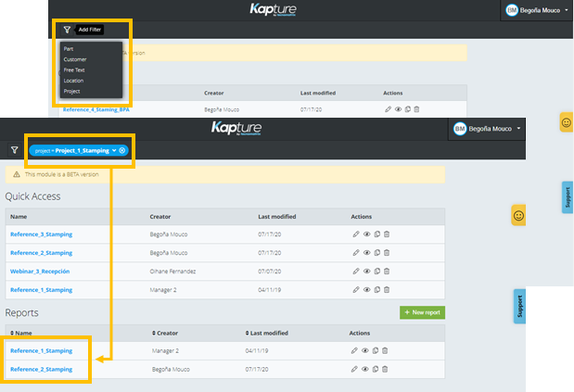Delete Reference_3_Stamping in Quick Access
This screenshot has height=392, width=574.
(387, 234)
